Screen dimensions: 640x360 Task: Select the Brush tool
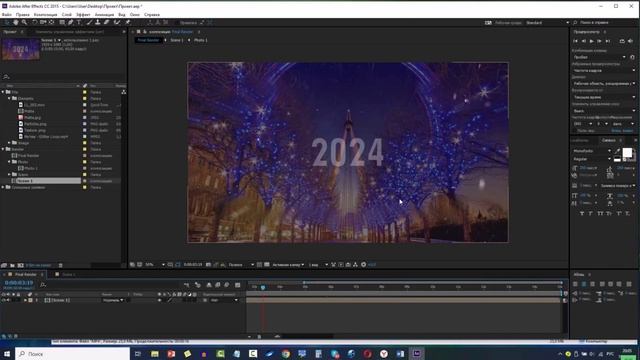point(89,22)
